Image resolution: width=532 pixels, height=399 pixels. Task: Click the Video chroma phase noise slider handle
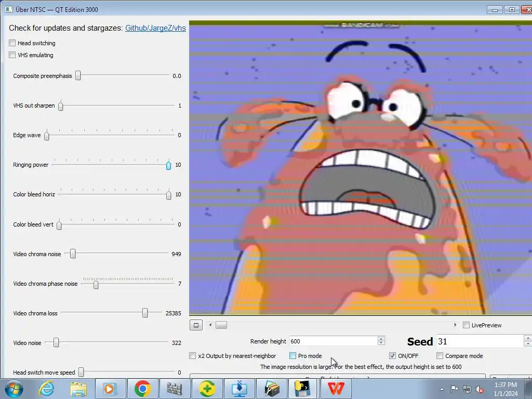(96, 284)
